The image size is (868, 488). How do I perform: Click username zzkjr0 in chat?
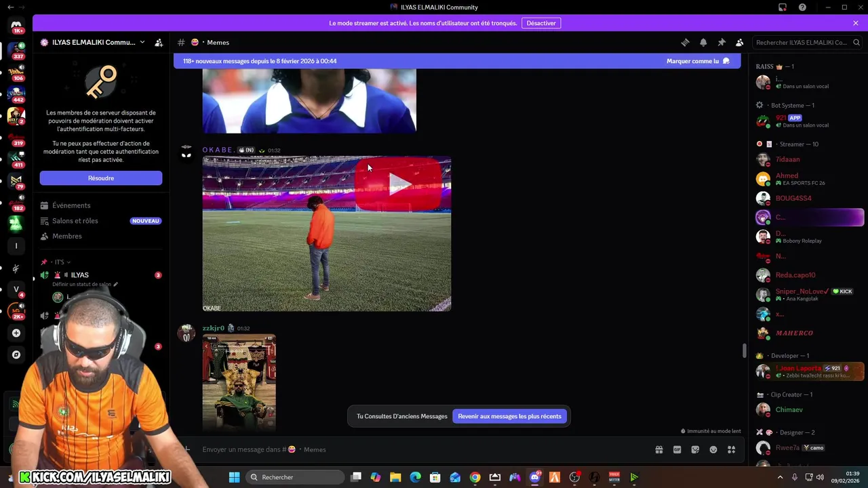tap(213, 328)
